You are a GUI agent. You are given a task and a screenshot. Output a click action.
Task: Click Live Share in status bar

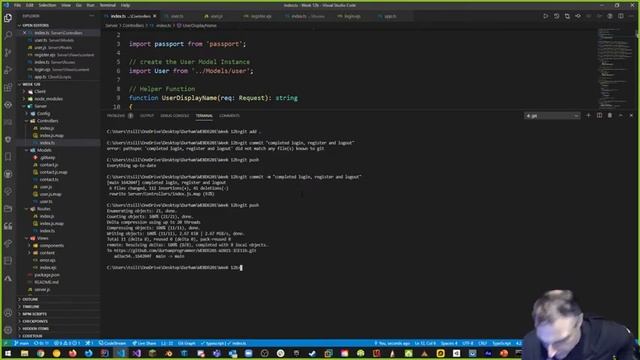(x=144, y=343)
